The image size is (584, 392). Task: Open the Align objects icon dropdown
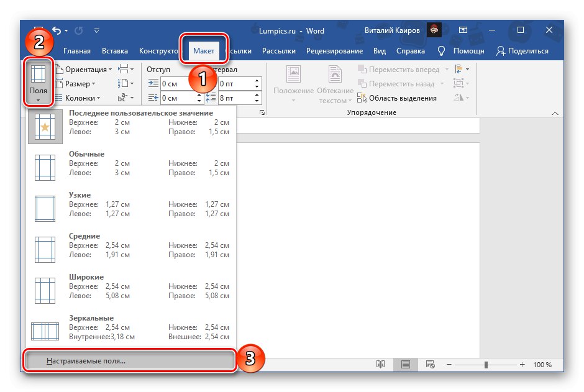pos(462,69)
